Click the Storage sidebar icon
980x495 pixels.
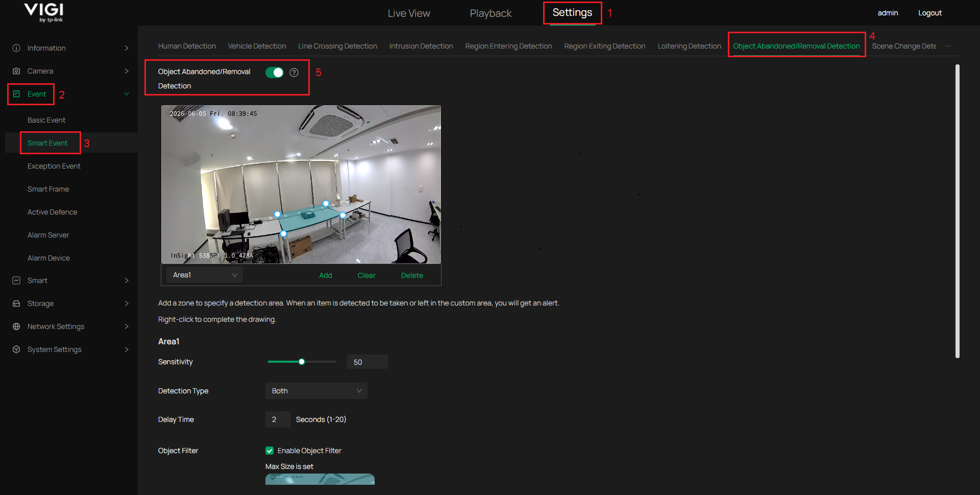[16, 303]
